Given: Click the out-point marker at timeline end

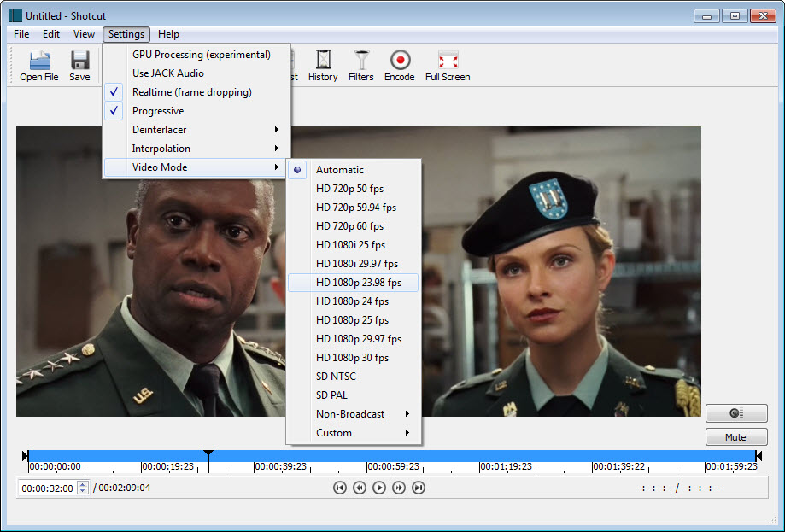Looking at the screenshot, I should [x=759, y=455].
